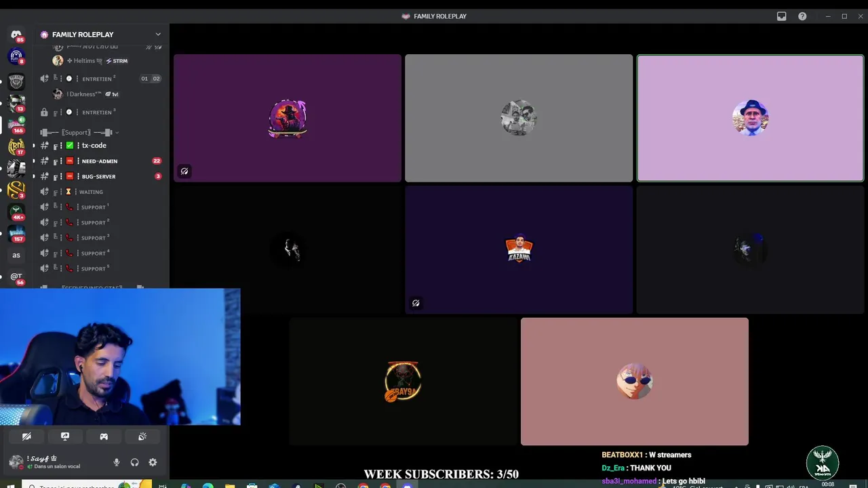Open server icon with 4K+ badge

click(16, 211)
